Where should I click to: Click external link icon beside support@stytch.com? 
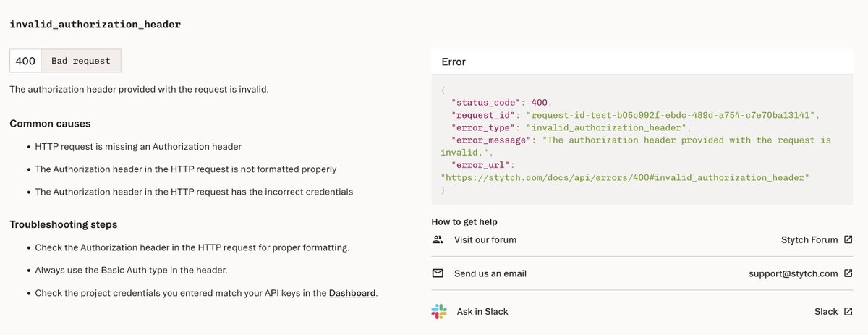pos(848,273)
